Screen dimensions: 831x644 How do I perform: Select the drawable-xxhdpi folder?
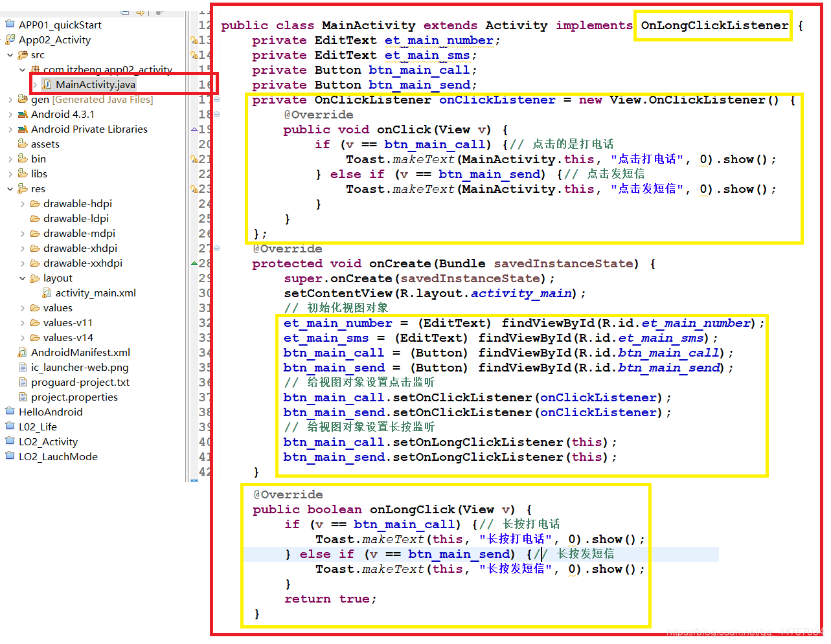pyautogui.click(x=76, y=263)
